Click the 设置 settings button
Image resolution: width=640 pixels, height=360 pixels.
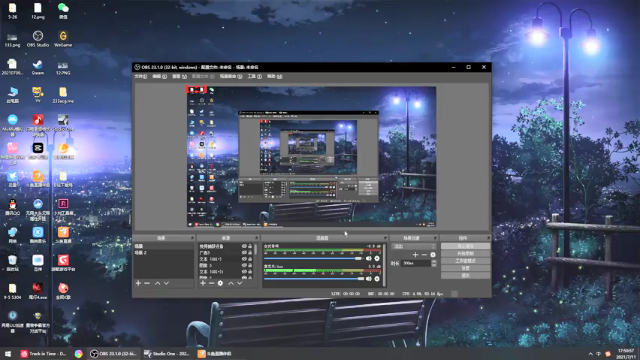[465, 268]
